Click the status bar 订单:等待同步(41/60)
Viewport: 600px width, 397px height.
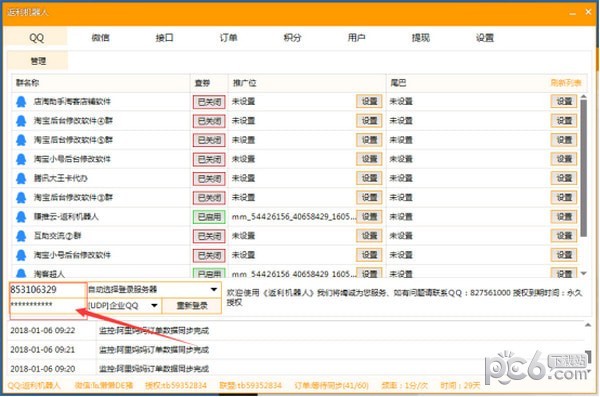point(331,385)
